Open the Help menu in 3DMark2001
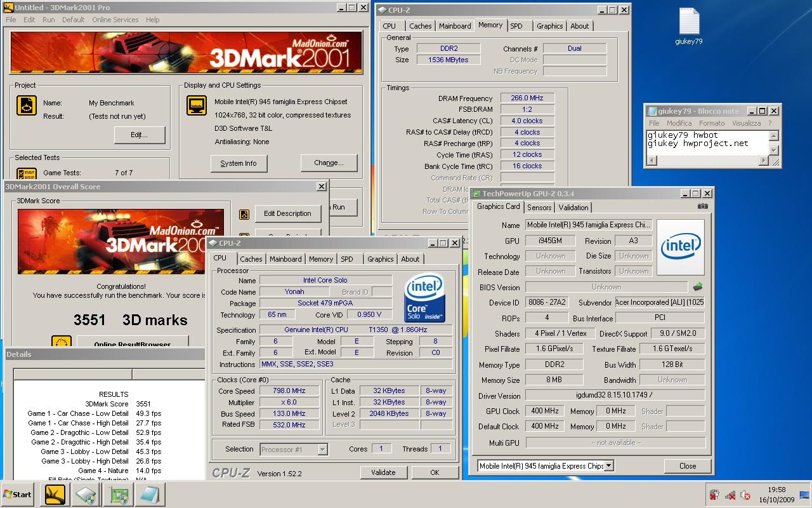Image resolution: width=812 pixels, height=508 pixels. point(152,20)
